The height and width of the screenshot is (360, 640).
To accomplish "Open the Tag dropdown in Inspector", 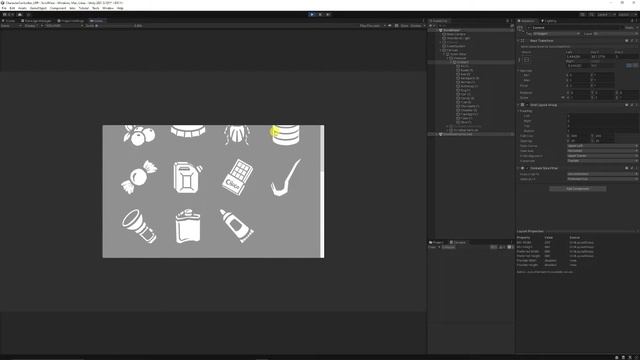I will click(x=556, y=33).
